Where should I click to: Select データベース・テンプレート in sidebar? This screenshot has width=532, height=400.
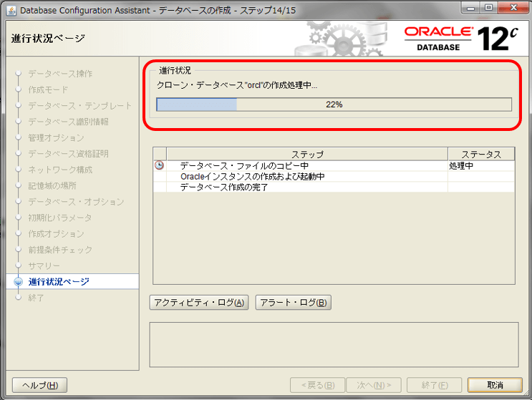point(79,105)
